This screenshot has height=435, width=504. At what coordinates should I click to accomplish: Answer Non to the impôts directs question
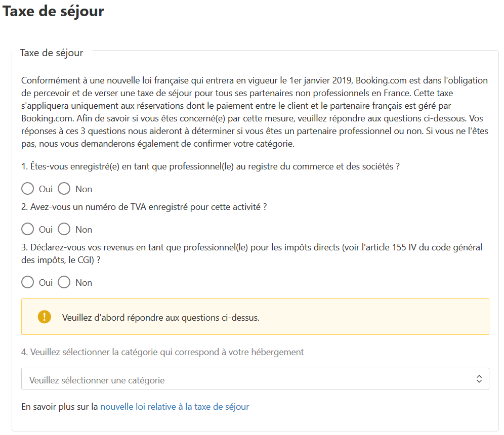click(64, 282)
